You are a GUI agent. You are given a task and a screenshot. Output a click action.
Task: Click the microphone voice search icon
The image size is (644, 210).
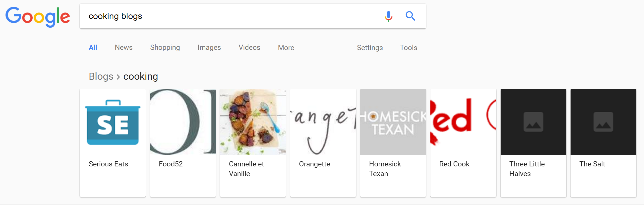tap(388, 16)
